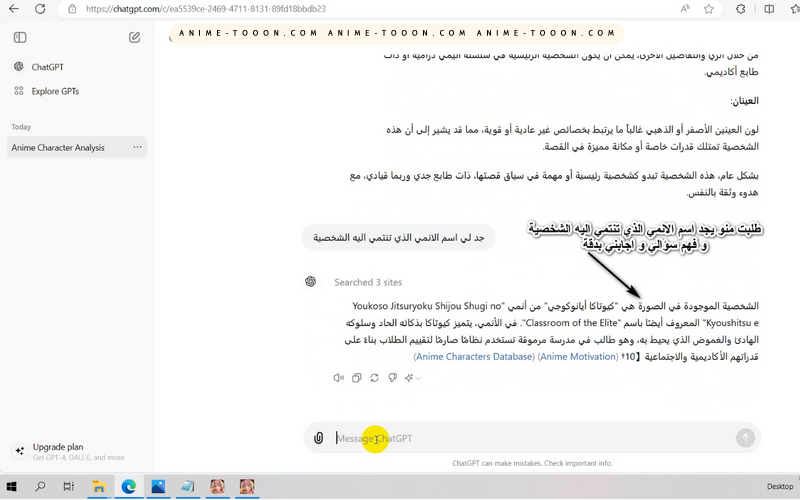Click Desktop toolbar label on taskbar
Image resolution: width=800 pixels, height=500 pixels.
780,487
